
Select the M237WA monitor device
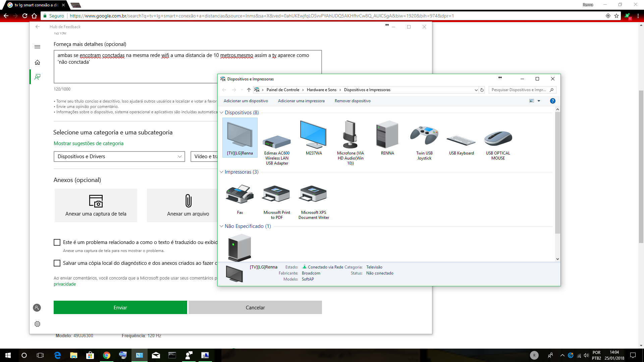point(314,138)
